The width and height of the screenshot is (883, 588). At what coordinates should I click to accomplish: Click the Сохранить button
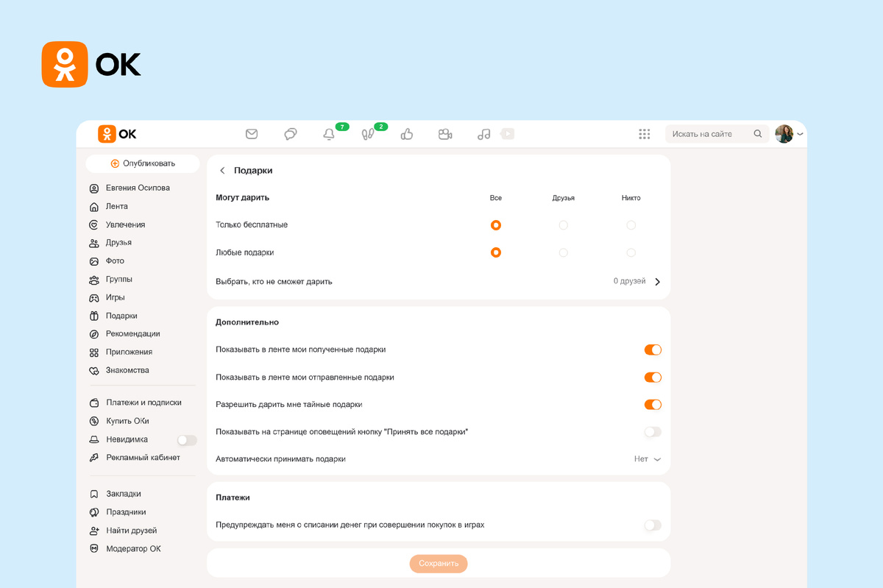pos(439,564)
